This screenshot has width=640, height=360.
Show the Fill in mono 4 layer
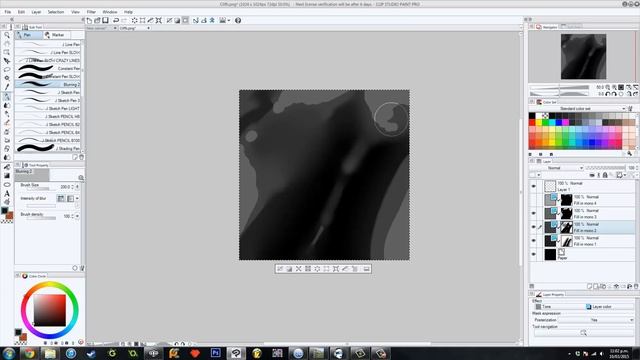click(533, 200)
